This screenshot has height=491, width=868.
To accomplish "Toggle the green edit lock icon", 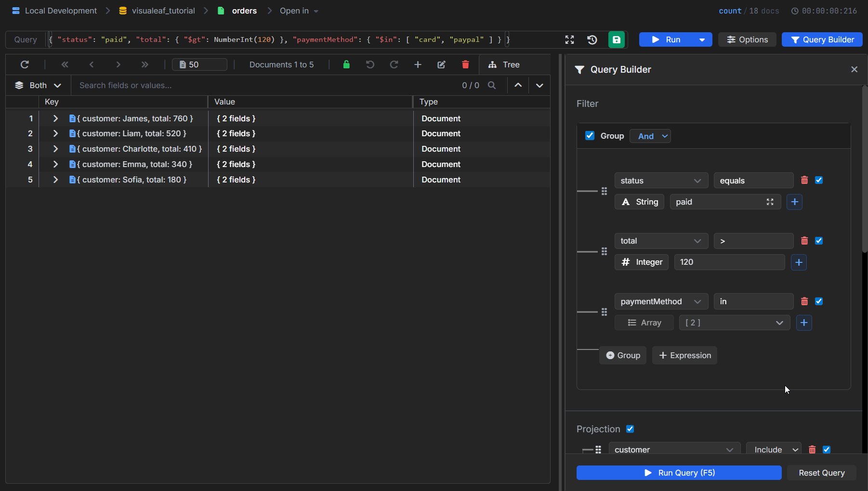I will pos(346,65).
